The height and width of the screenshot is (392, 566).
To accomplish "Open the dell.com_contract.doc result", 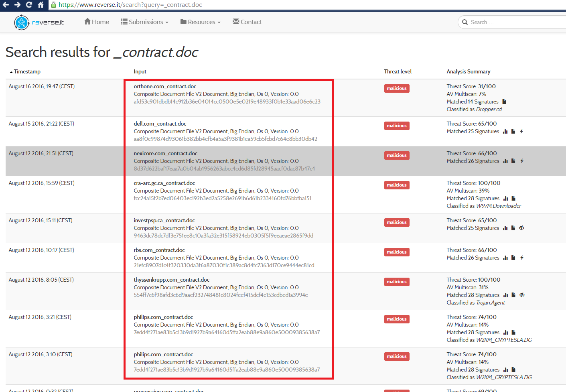I will point(160,124).
